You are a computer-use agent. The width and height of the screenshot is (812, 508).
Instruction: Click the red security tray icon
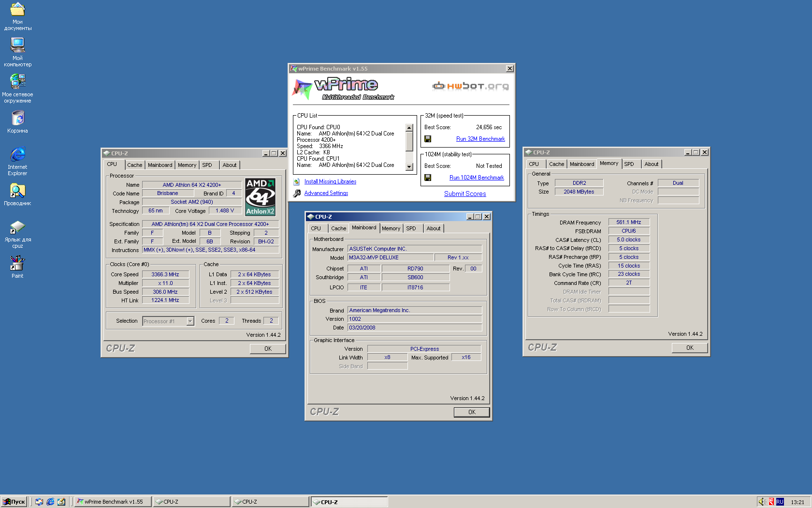[x=771, y=502]
